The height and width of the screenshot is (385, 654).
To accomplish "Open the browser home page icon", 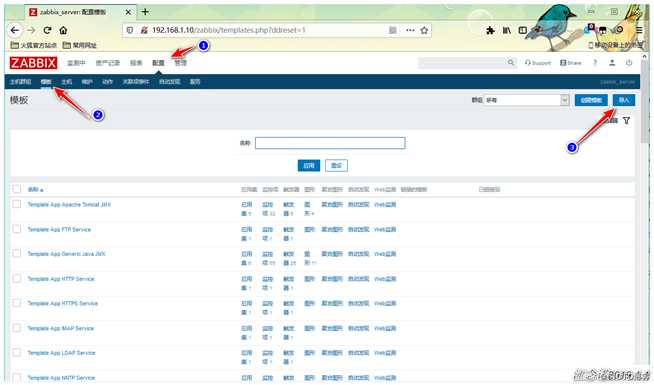I will coord(63,30).
